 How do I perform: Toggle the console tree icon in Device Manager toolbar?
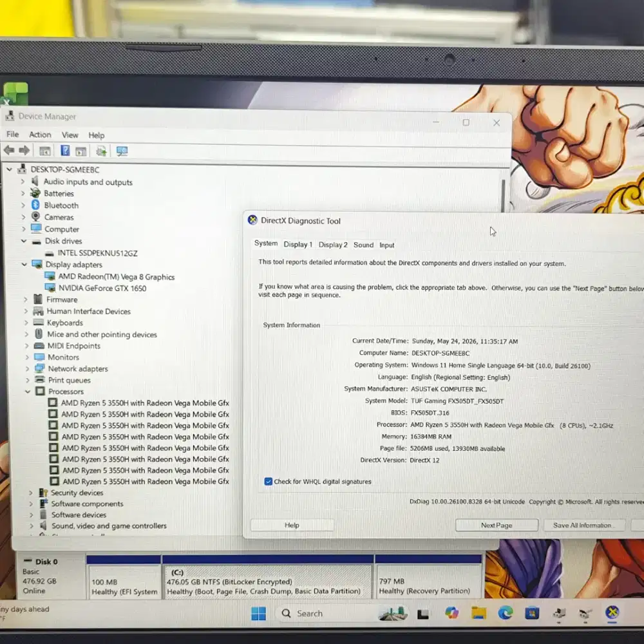45,151
